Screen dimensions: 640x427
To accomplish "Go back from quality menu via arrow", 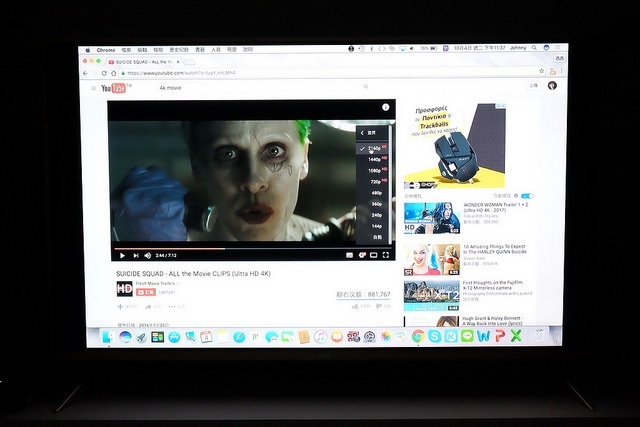I will tap(363, 131).
